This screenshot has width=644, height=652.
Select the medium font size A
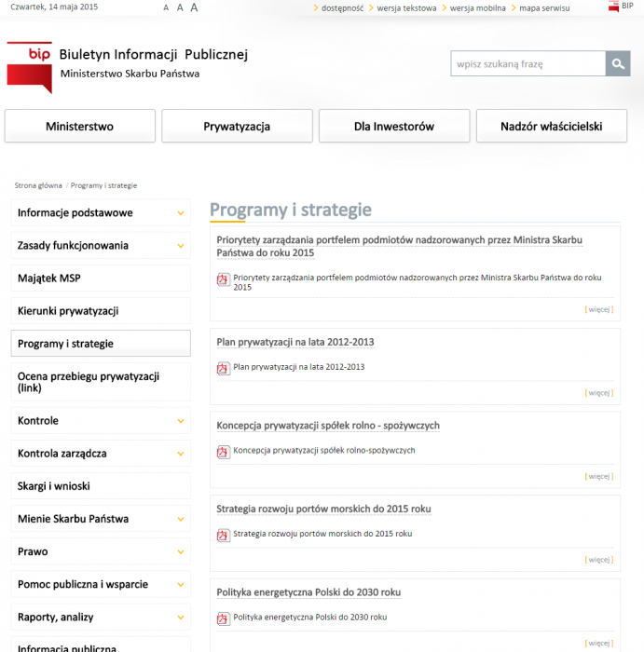(x=180, y=7)
